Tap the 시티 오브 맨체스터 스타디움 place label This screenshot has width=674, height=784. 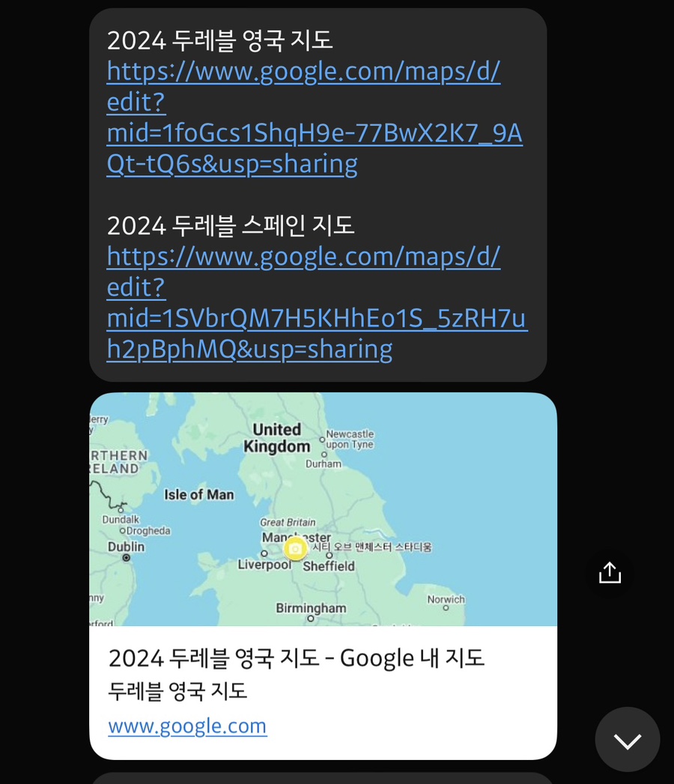[x=371, y=547]
